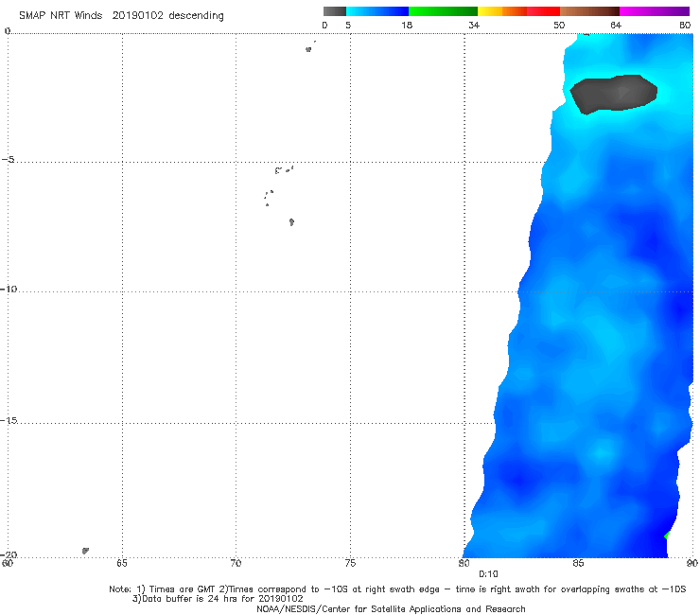
Task: Click the color bar label '18'
Action: [407, 25]
